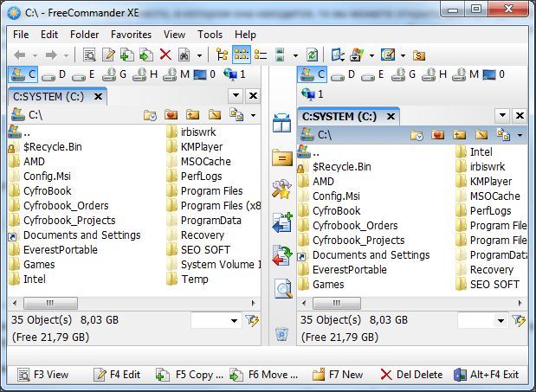Click the right panel quick filter funnel icon
Screen dimensions: 536x392
[519, 320]
